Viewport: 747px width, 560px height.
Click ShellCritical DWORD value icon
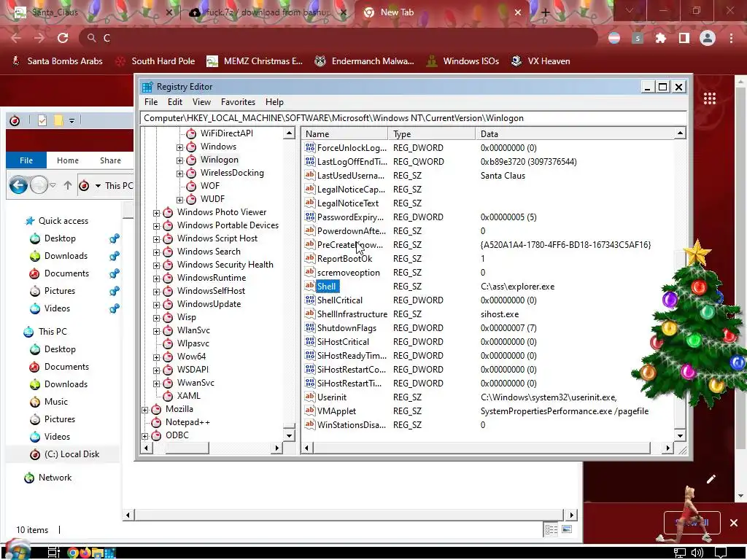point(309,300)
